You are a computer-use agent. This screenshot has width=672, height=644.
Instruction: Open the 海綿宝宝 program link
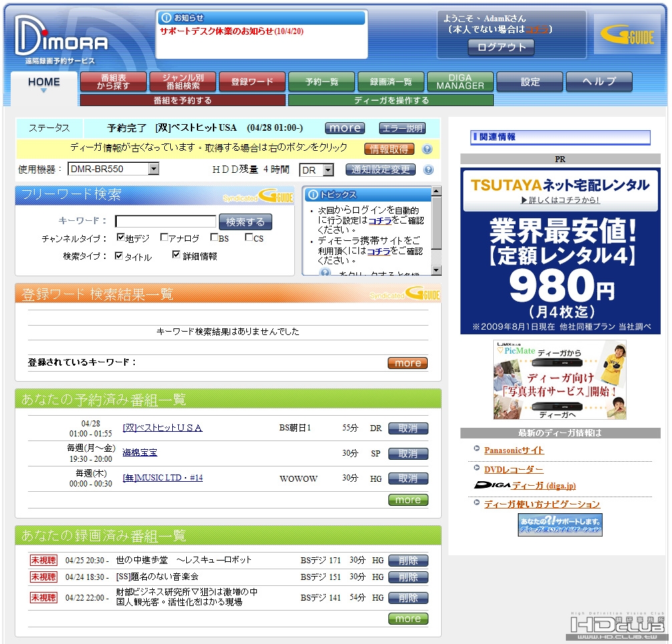(x=139, y=452)
